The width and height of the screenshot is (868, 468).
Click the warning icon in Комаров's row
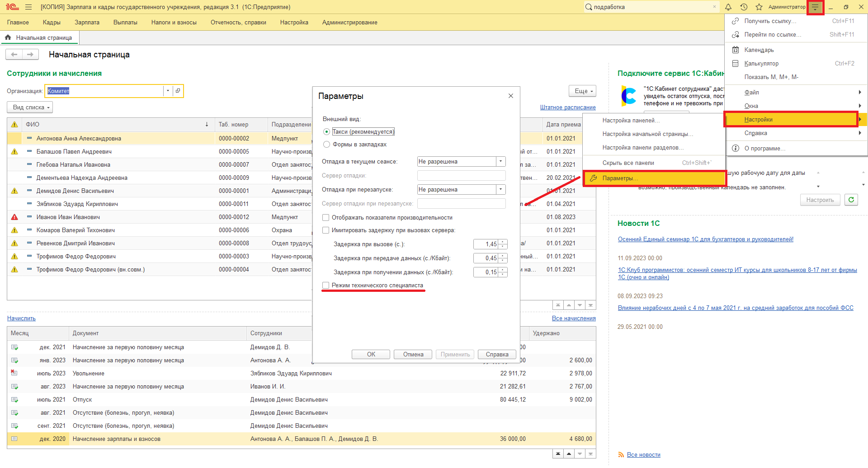click(14, 230)
